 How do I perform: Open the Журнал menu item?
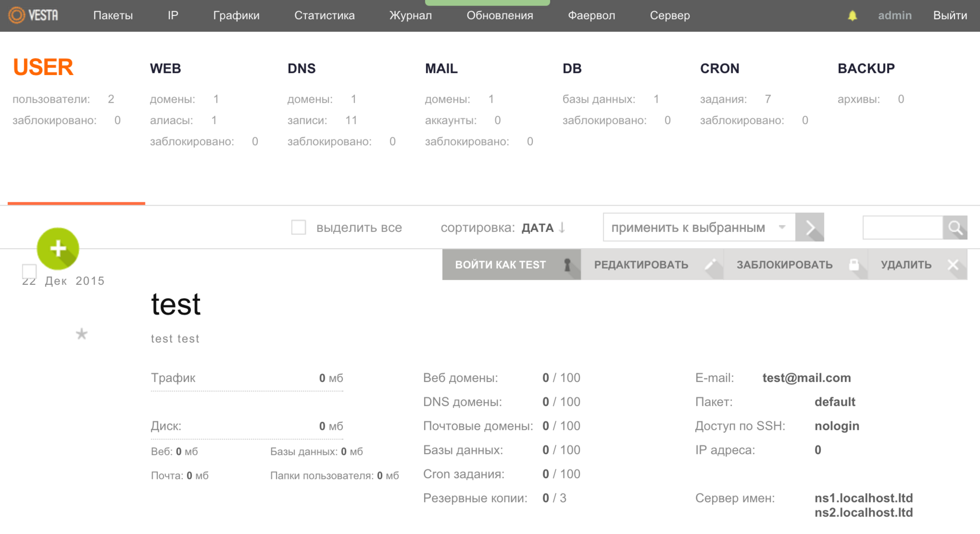click(410, 15)
